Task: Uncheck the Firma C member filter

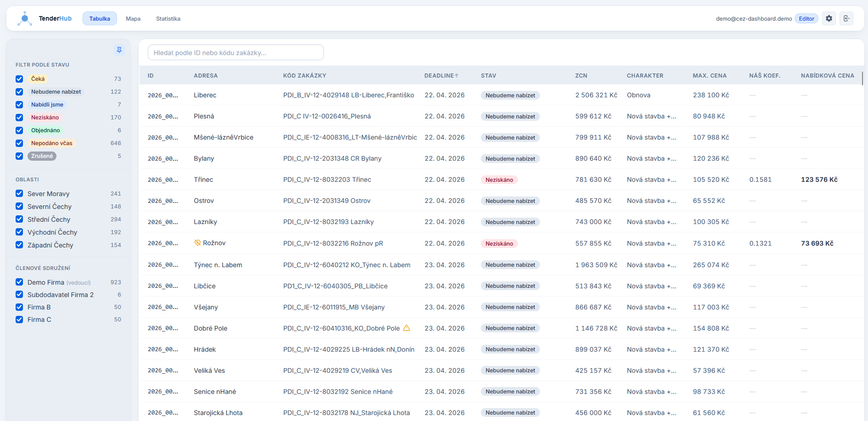Action: [19, 319]
